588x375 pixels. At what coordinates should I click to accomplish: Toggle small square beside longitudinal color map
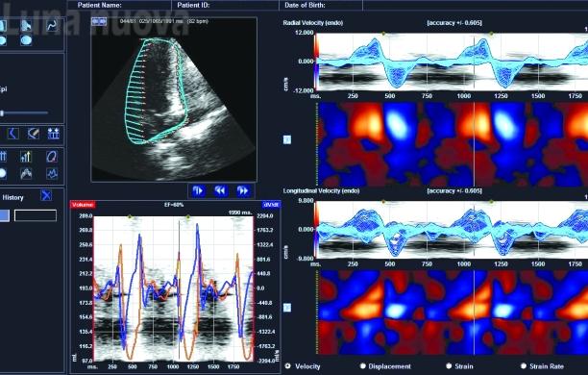[x=287, y=308]
